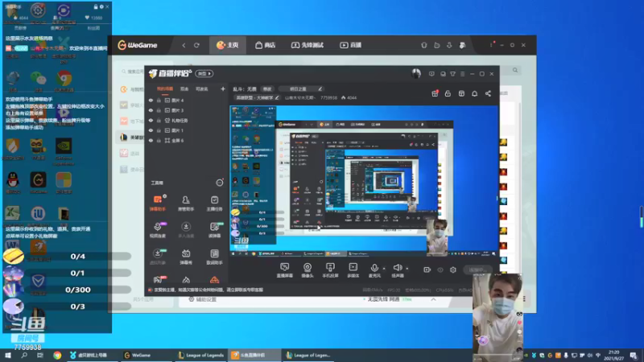Image resolution: width=644 pixels, height=362 pixels.
Task: Click the WeGame refresh icon
Action: click(196, 45)
